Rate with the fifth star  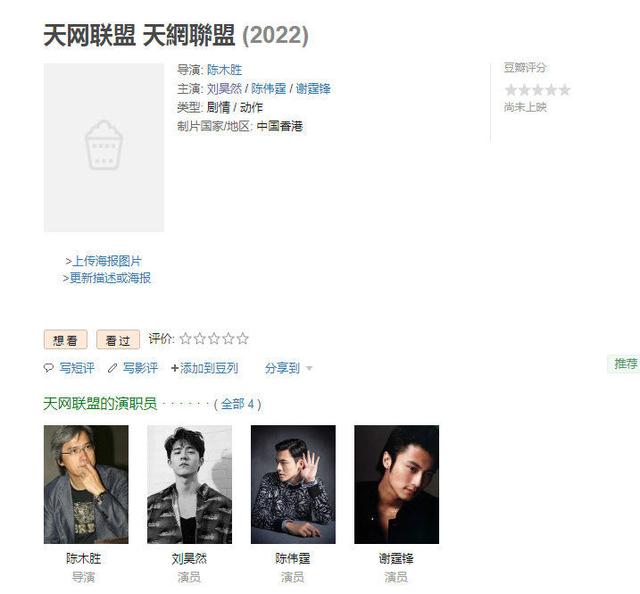point(242,338)
